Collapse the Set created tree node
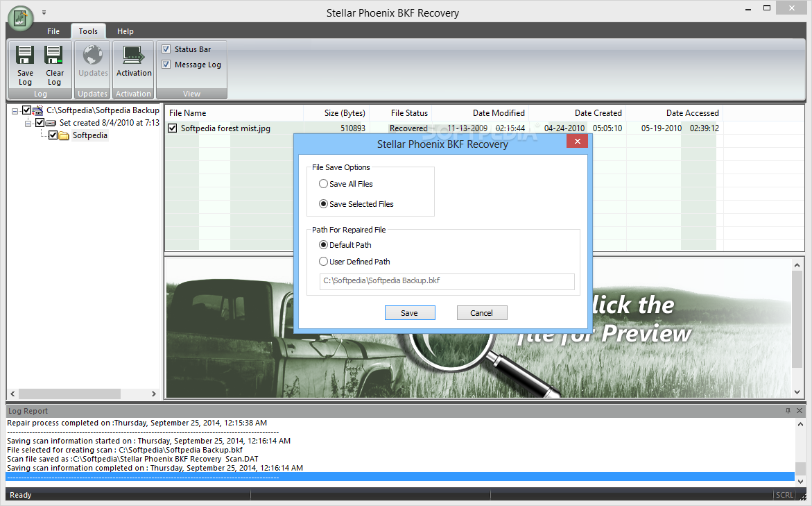 (x=28, y=124)
